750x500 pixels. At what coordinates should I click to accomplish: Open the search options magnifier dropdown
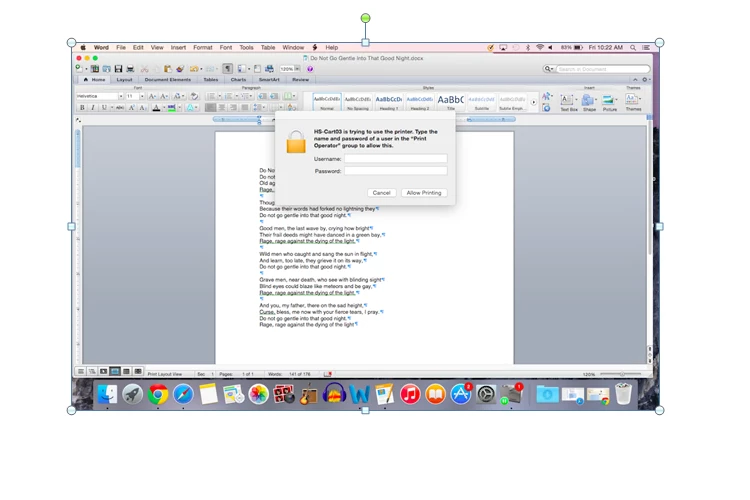click(549, 69)
